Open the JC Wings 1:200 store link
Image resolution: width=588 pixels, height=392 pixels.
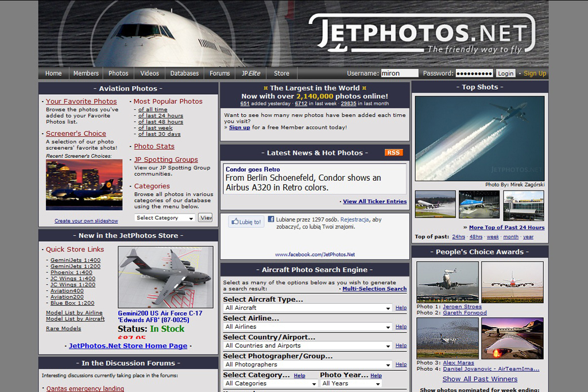coord(73,285)
